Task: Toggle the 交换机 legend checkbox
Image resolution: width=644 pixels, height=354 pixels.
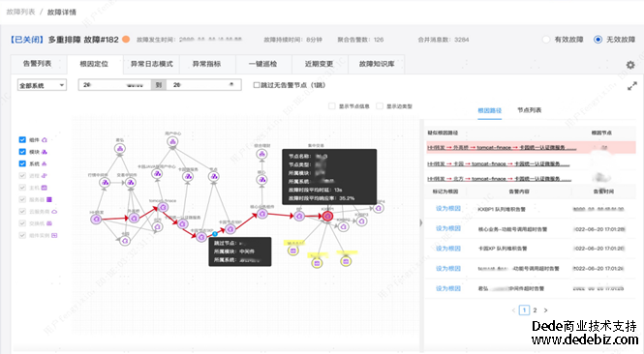Action: [22, 223]
